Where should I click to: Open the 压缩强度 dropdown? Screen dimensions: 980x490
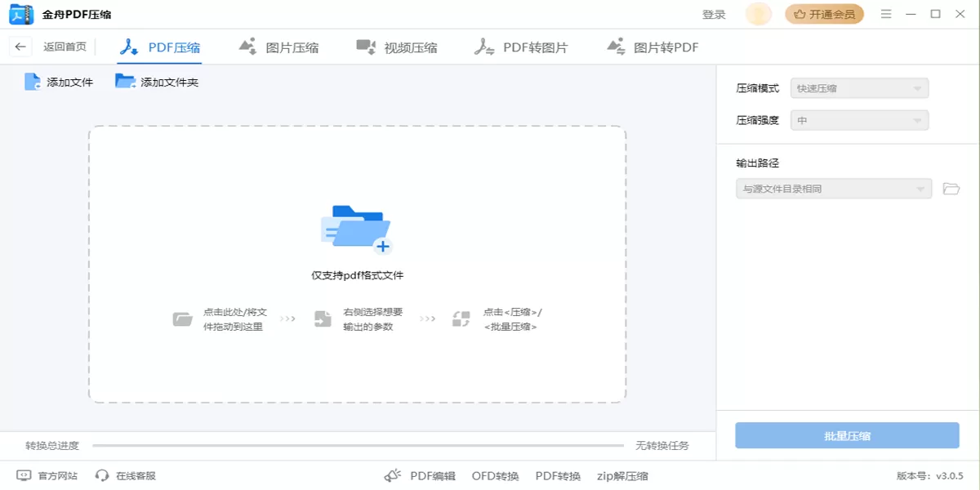pyautogui.click(x=860, y=120)
